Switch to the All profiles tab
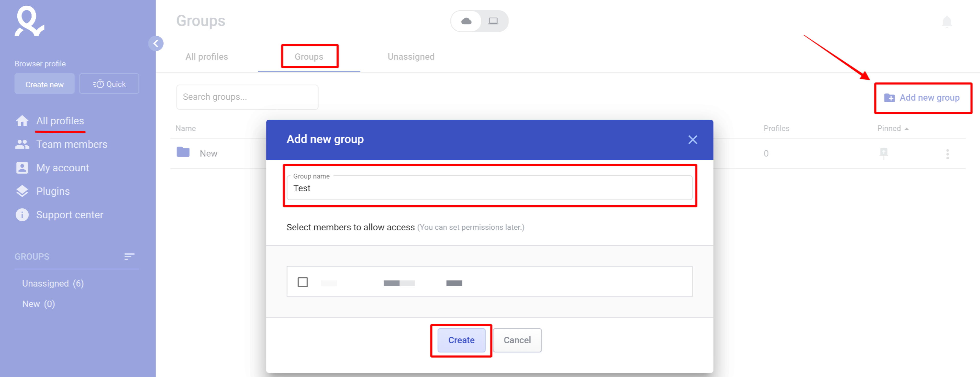This screenshot has width=980, height=377. [207, 57]
